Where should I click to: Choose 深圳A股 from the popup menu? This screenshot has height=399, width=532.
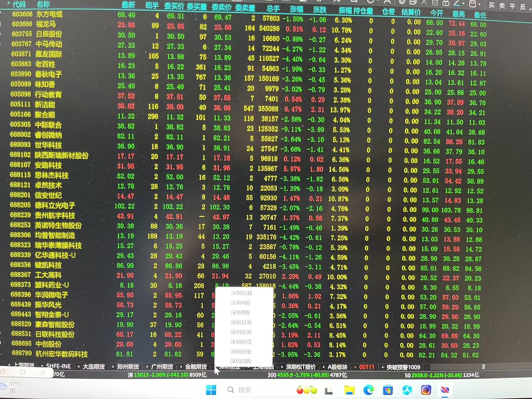coord(241,303)
